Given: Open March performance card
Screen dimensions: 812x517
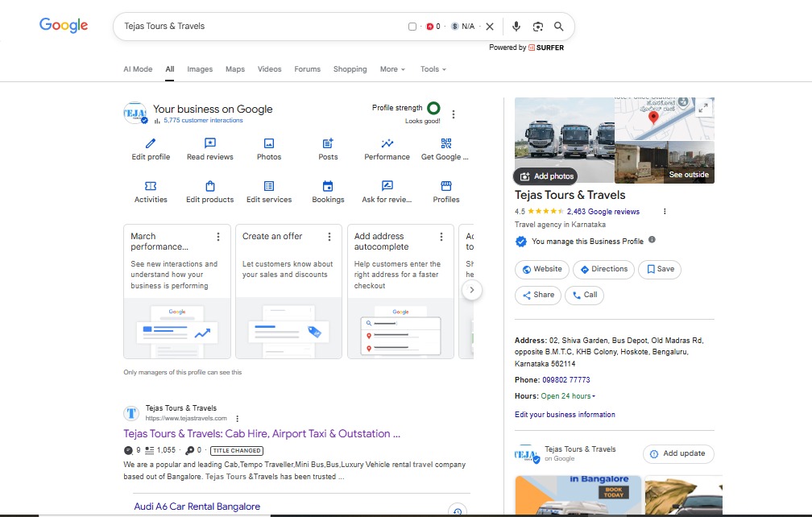Looking at the screenshot, I should pyautogui.click(x=177, y=292).
